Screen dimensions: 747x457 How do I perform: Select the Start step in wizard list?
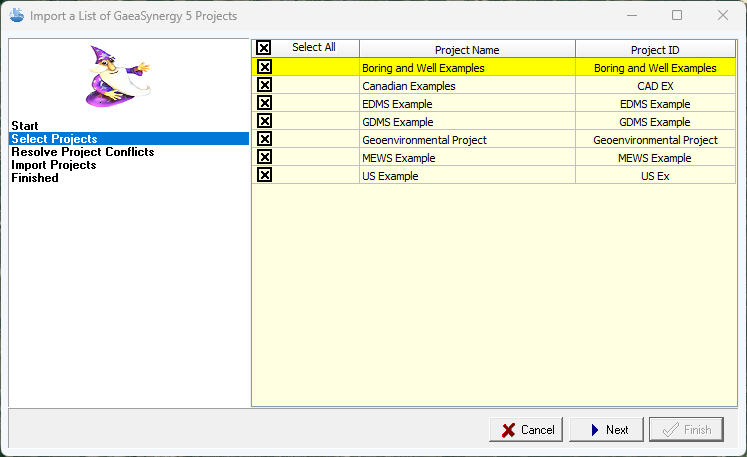25,126
